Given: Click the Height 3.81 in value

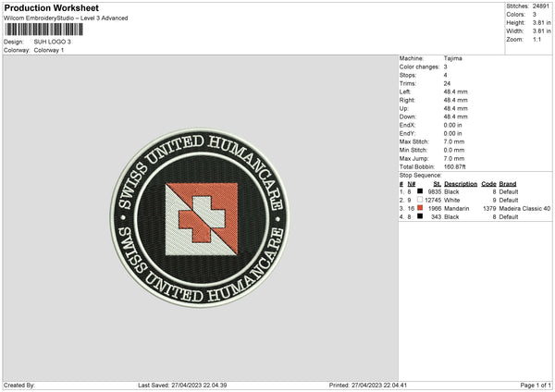Looking at the screenshot, I should pos(541,22).
